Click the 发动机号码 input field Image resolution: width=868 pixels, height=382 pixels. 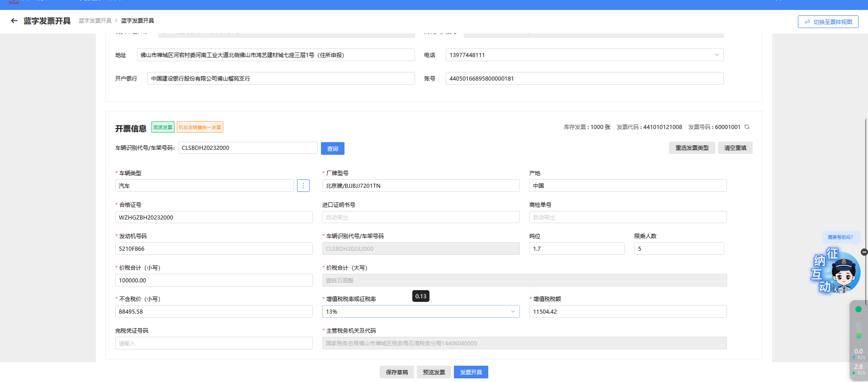click(x=213, y=249)
